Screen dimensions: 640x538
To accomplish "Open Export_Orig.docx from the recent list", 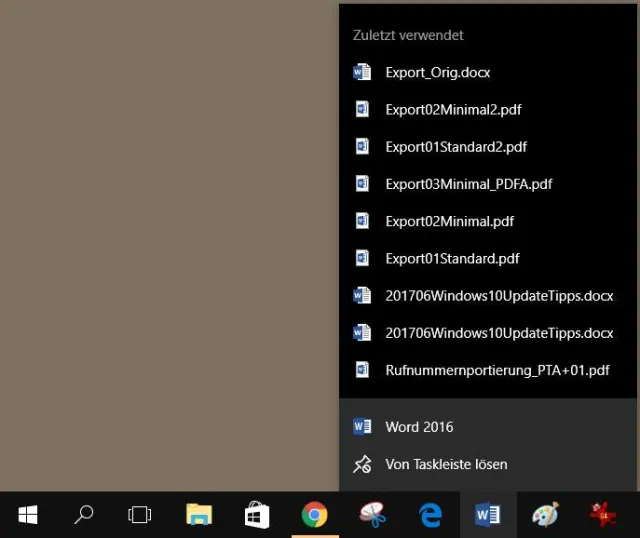I will (x=437, y=72).
